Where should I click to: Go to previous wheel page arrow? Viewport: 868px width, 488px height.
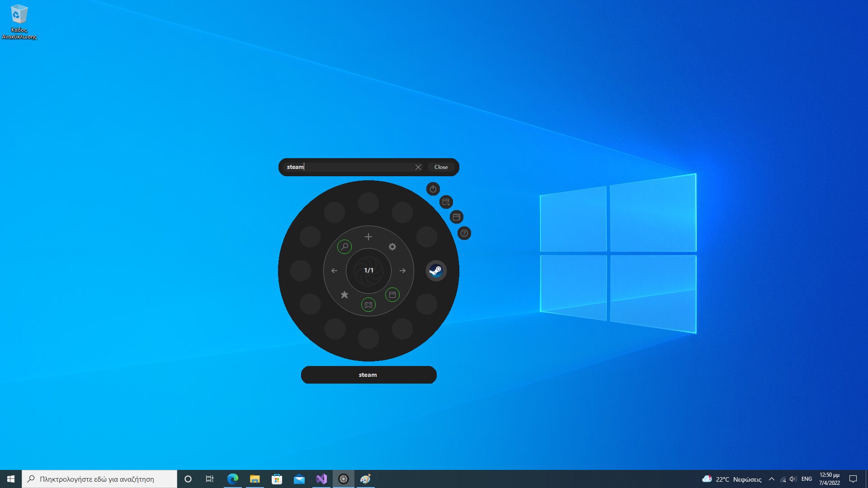click(335, 271)
